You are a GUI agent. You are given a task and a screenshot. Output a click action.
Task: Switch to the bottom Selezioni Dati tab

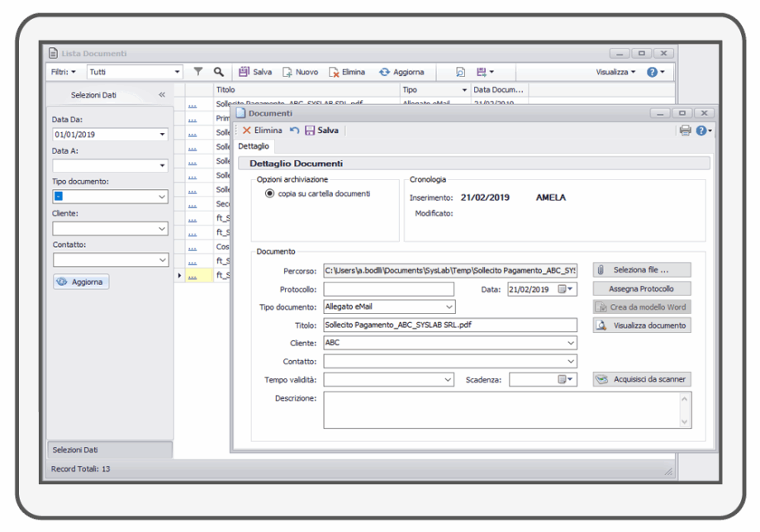click(x=110, y=449)
